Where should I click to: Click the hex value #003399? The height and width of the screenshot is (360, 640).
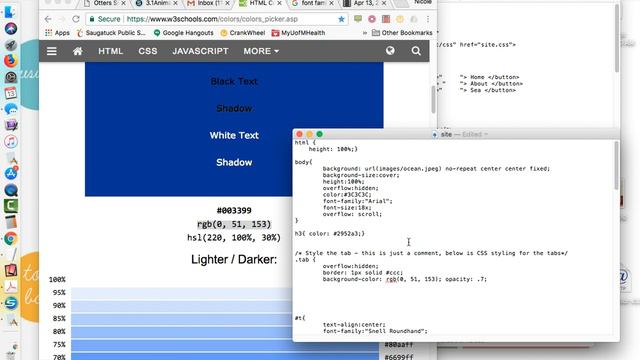click(234, 211)
